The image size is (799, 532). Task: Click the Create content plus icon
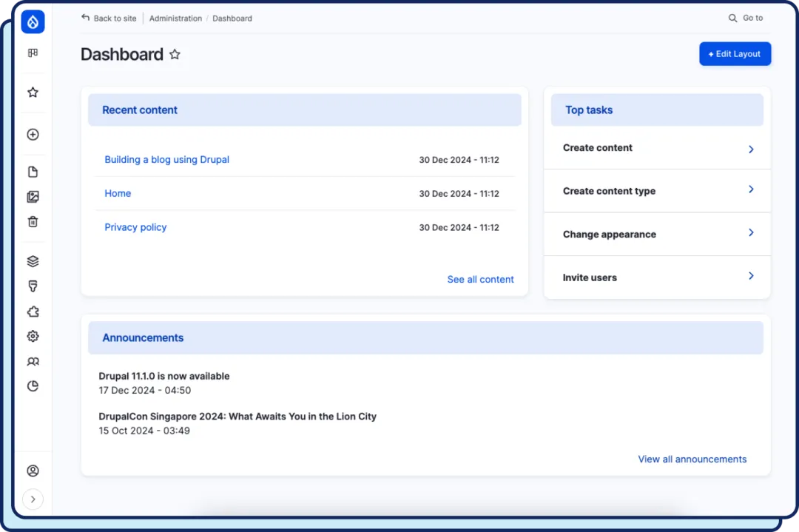[x=33, y=134]
